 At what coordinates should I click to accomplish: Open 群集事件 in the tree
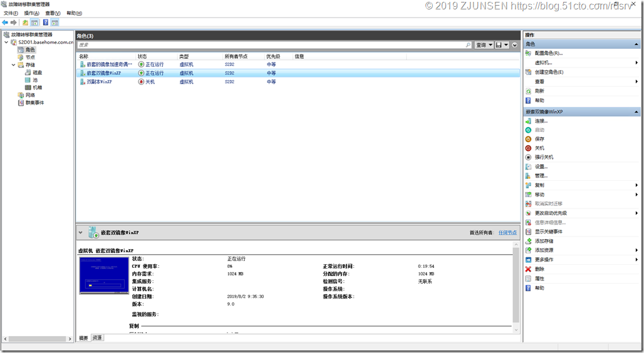tap(34, 103)
